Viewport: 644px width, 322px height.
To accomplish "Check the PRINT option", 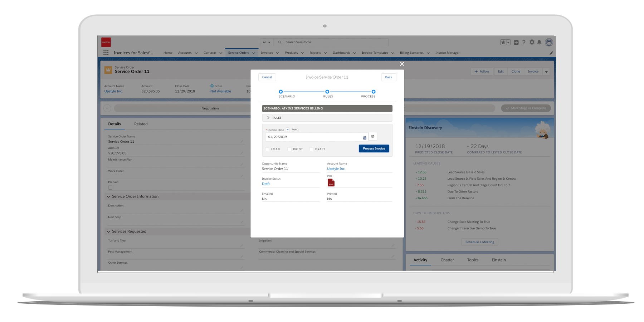I will tap(289, 149).
